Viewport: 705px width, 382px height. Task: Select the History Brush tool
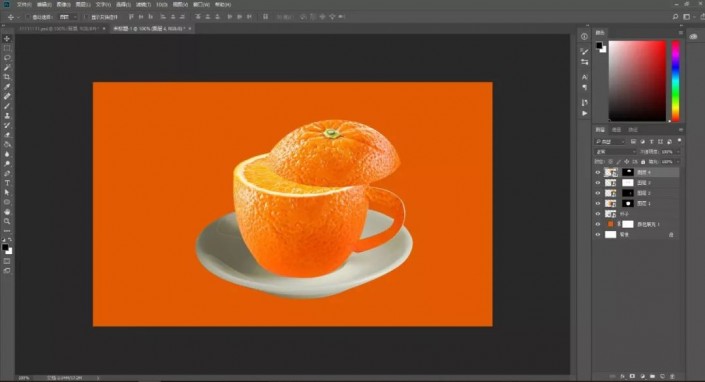point(7,125)
